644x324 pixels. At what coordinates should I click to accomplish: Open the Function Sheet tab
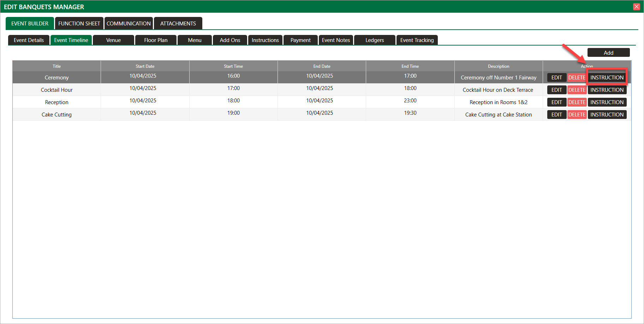(x=79, y=23)
